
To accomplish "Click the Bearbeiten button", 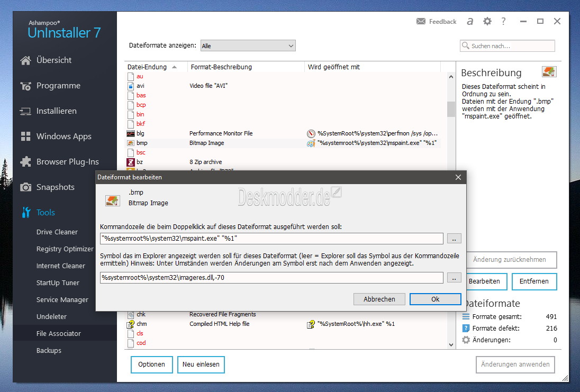I will (486, 281).
